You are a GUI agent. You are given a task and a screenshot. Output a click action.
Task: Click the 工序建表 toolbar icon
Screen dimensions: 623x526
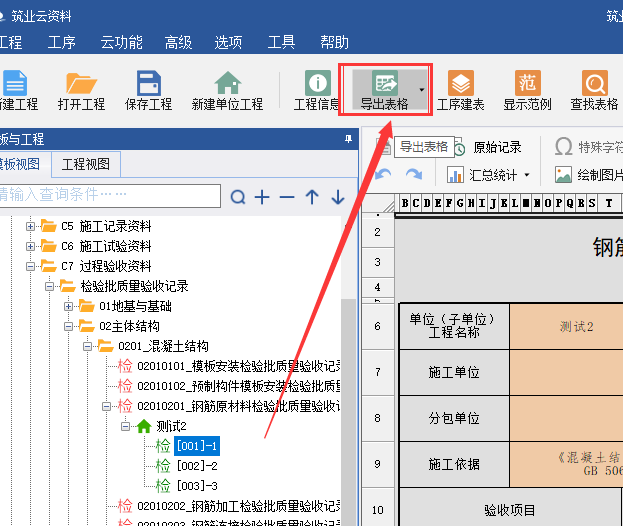(x=460, y=91)
